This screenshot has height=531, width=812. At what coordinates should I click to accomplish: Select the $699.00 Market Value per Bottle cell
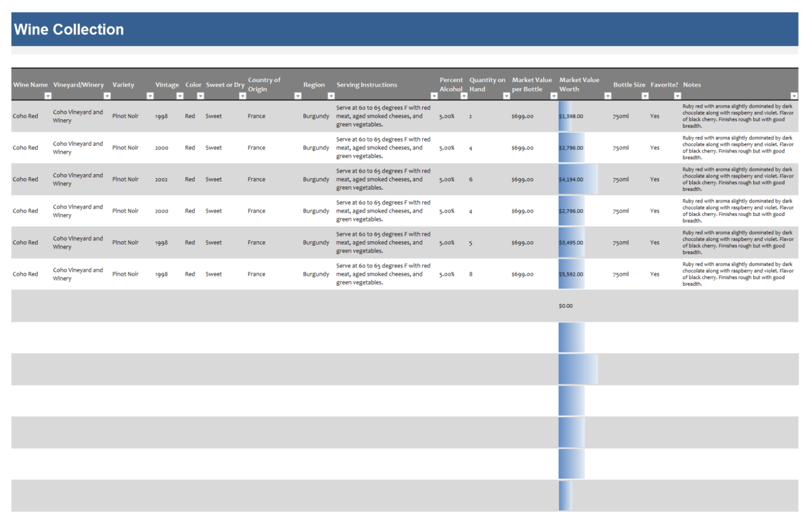click(x=522, y=116)
